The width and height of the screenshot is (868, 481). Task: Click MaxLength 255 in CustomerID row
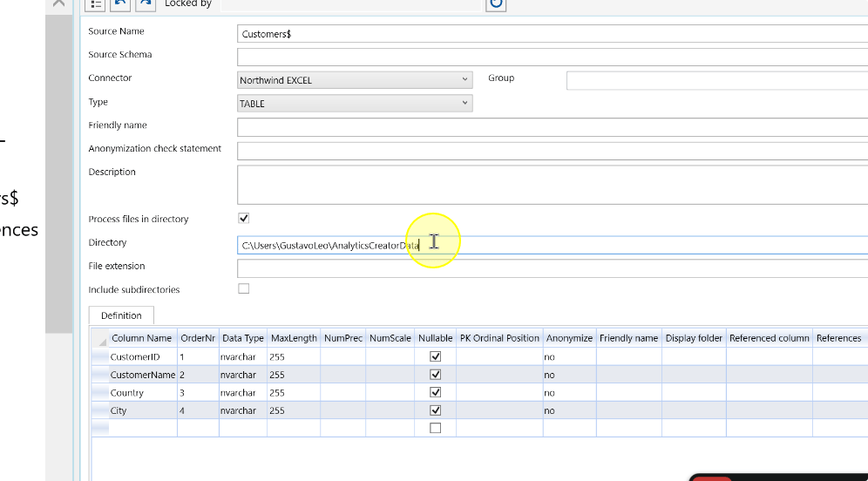click(x=294, y=356)
